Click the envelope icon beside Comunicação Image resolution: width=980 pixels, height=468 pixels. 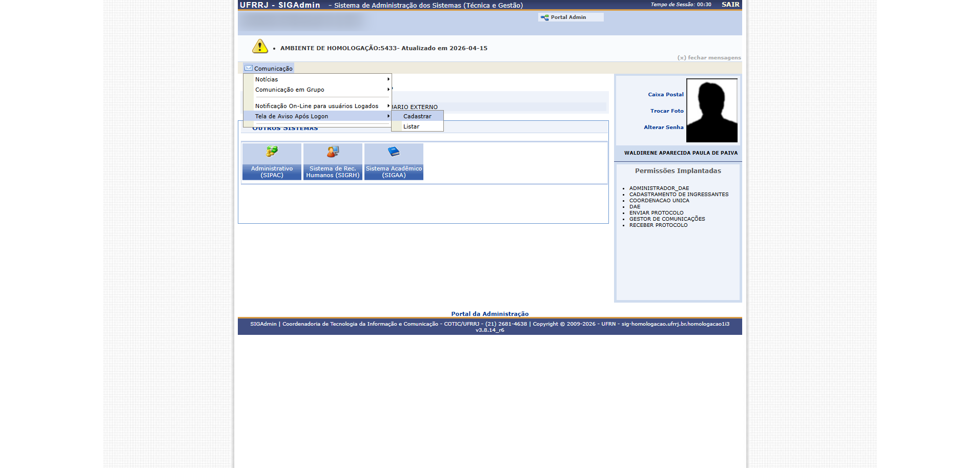[249, 68]
